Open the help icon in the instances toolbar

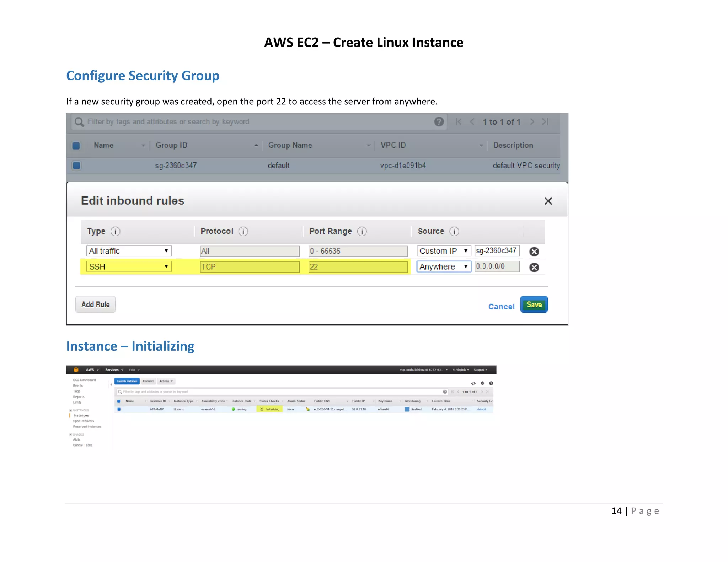491,383
